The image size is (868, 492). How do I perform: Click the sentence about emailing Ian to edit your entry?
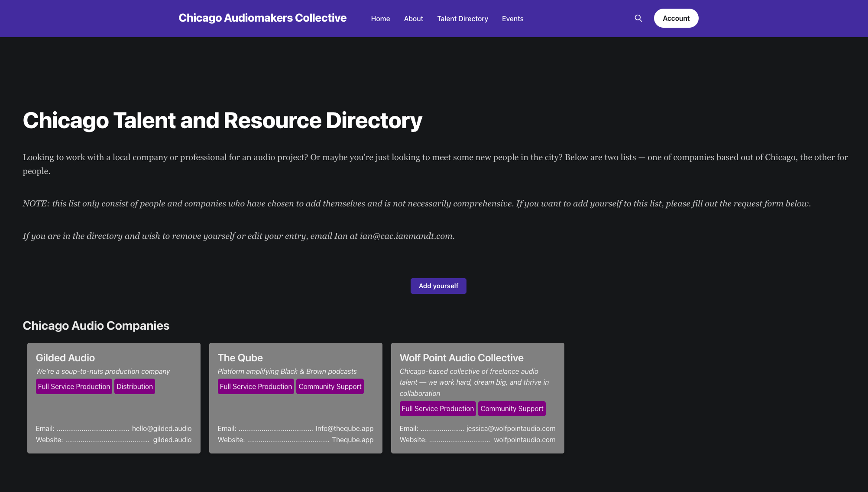click(239, 236)
